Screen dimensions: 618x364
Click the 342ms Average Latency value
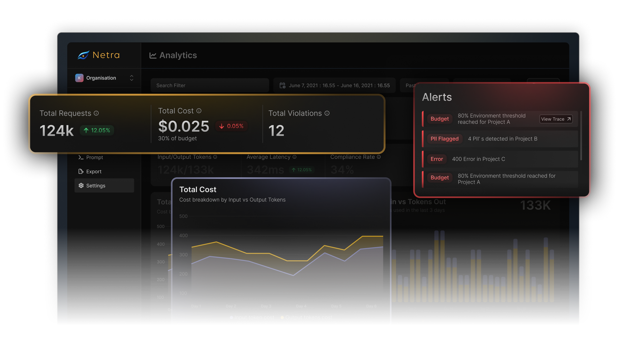tap(265, 170)
